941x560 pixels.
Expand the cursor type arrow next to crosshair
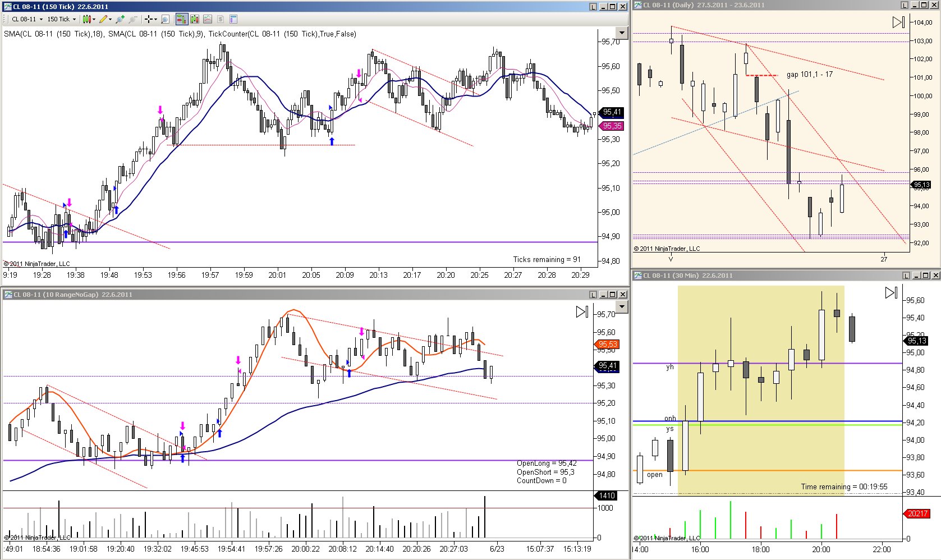155,19
